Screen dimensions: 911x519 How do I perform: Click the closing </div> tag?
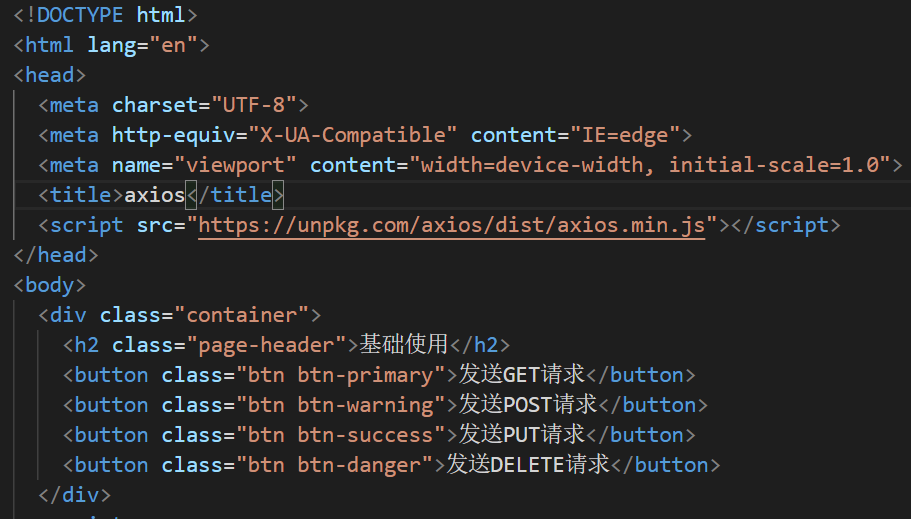[x=75, y=495]
